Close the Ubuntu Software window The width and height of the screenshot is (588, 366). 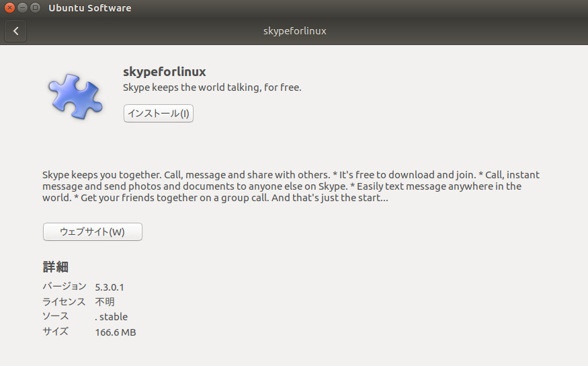coord(10,7)
